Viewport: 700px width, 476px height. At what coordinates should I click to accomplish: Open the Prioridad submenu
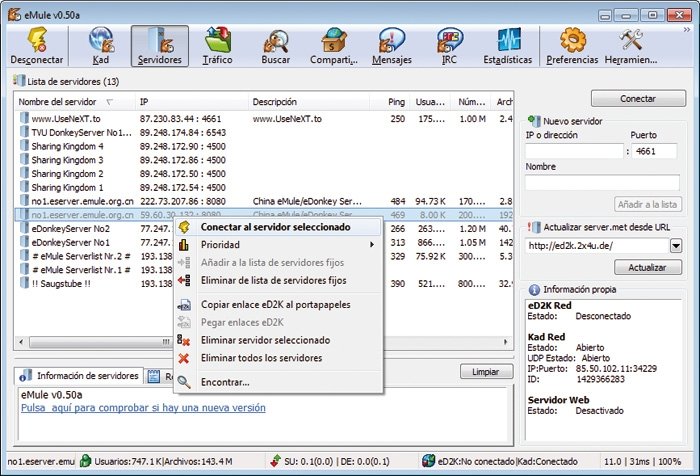pyautogui.click(x=278, y=245)
